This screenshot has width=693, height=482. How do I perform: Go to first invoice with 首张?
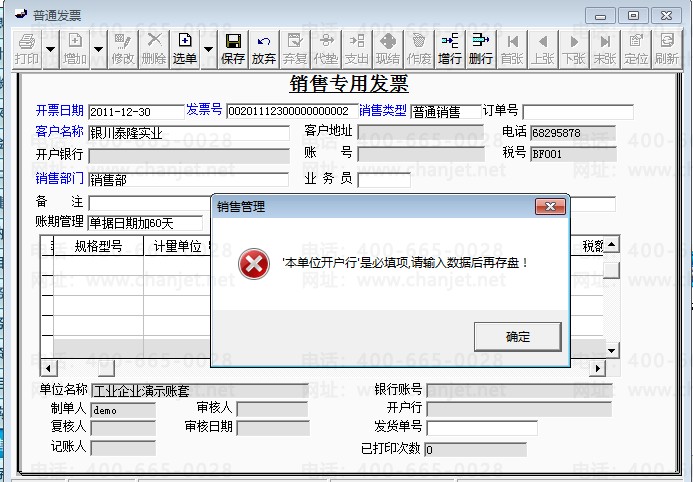[512, 49]
